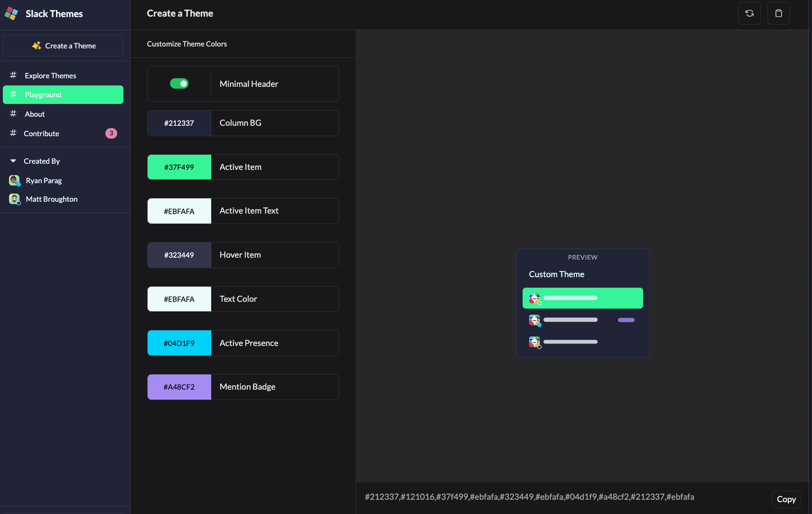The width and height of the screenshot is (812, 514).
Task: Click the Contribute badge showing 3
Action: 111,133
